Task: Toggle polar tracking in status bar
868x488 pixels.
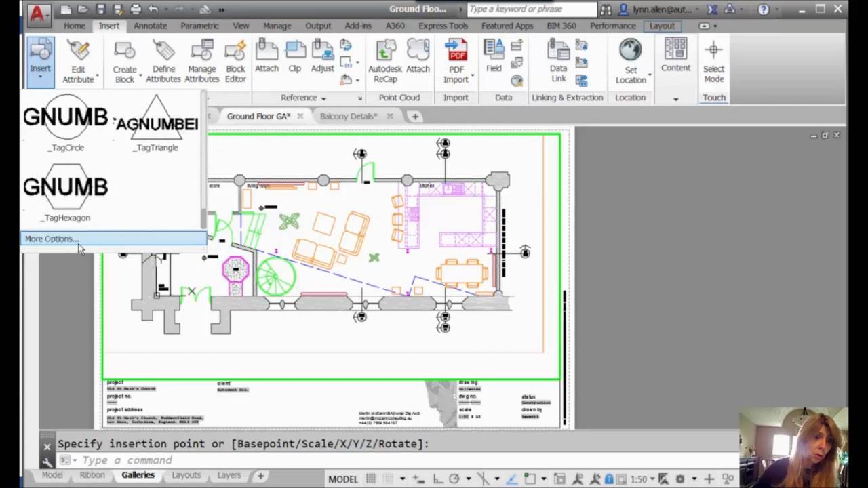Action: pos(454,479)
